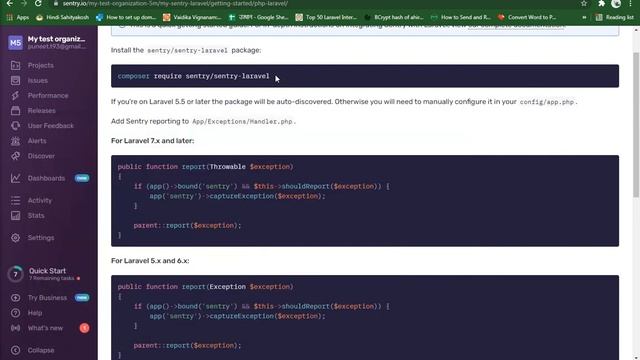The width and height of the screenshot is (640, 360).
Task: Click the Activity list icon
Action: tap(16, 200)
